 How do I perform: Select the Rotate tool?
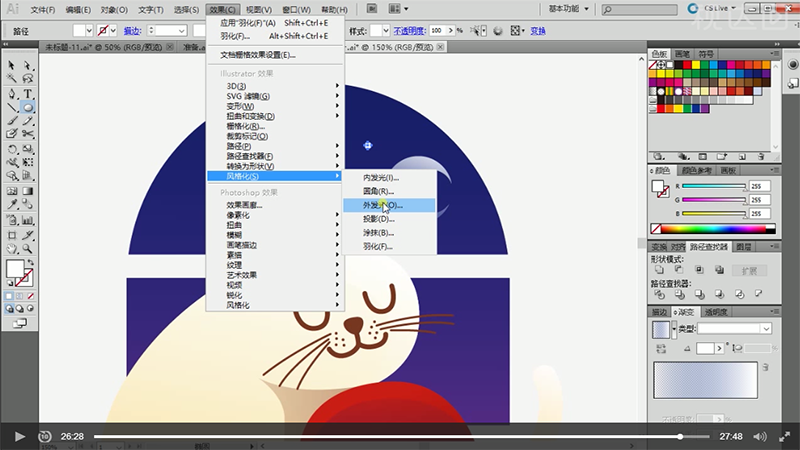(x=12, y=149)
